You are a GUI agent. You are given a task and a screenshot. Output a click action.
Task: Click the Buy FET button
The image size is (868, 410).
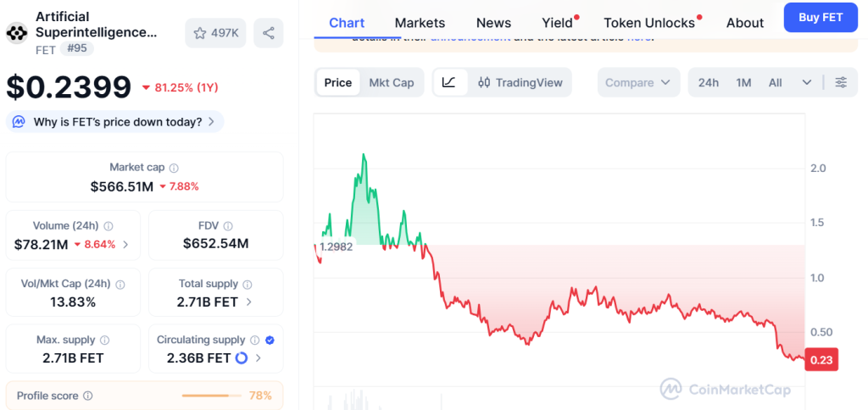[x=821, y=18]
